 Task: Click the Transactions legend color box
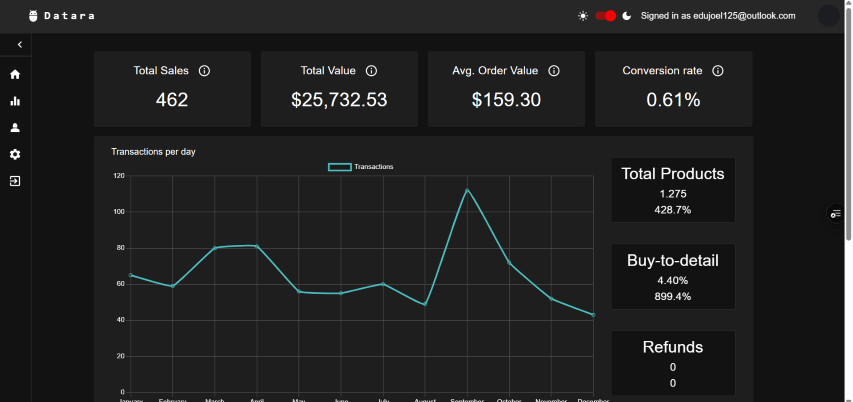339,167
